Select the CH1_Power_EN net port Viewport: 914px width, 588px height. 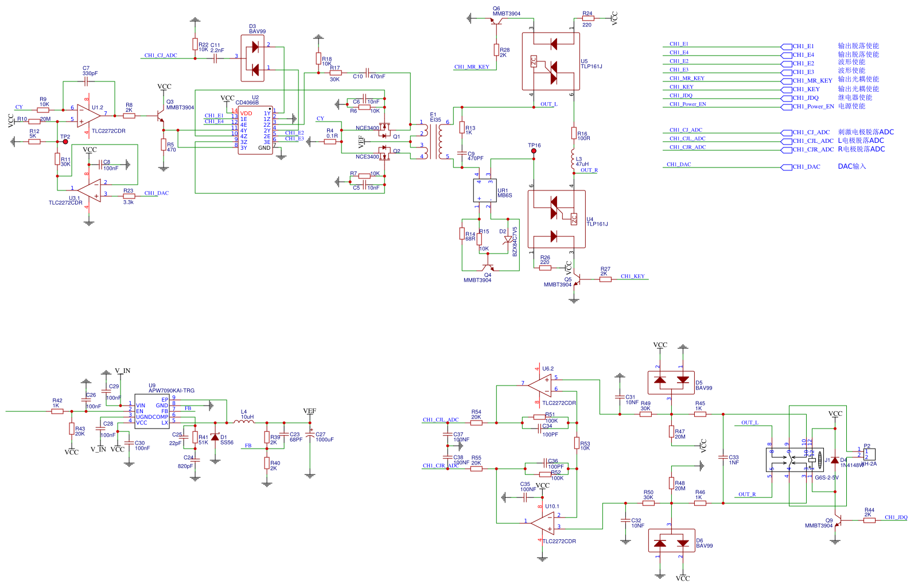812,107
